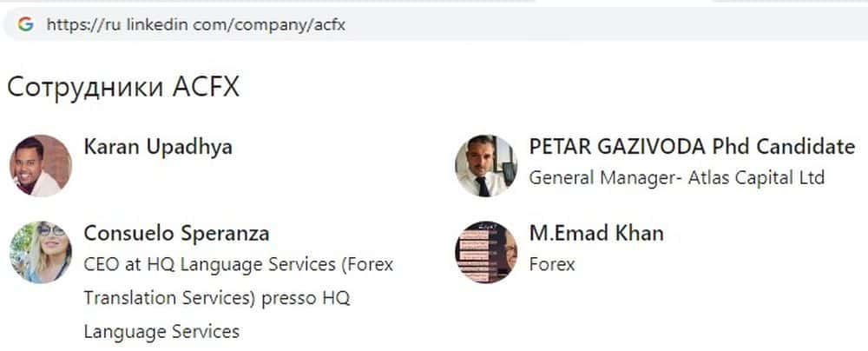Visit PETAR GAZIVODA Phd Candidate profile link

[691, 147]
